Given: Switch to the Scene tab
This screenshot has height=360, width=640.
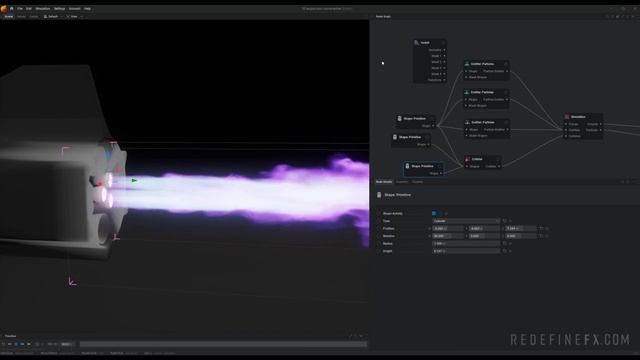Looking at the screenshot, I should [9, 16].
